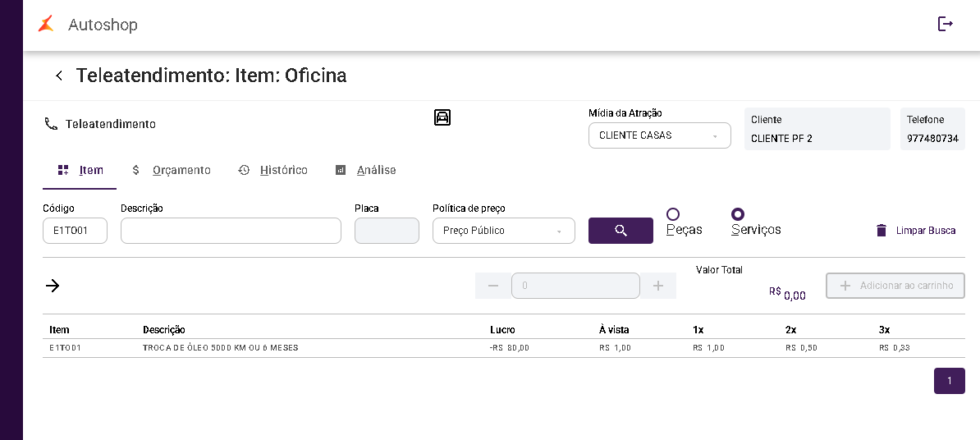Click the trash icon for Limpar Busca
Image resolution: width=980 pixels, height=440 pixels.
coord(882,231)
